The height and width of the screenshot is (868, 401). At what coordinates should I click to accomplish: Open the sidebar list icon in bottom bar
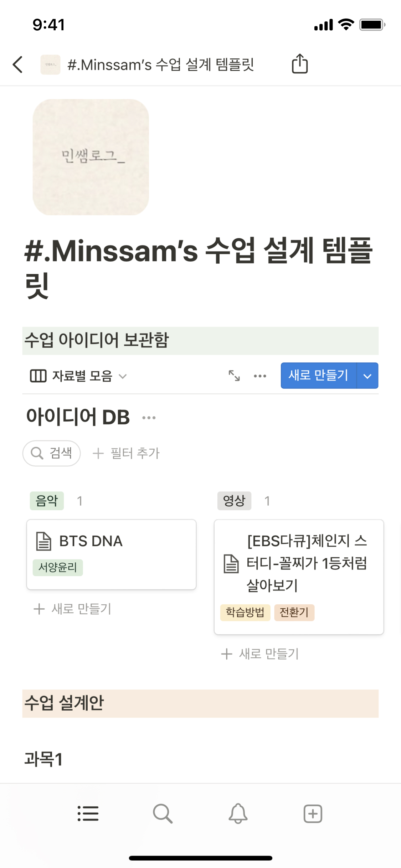pos(88,813)
